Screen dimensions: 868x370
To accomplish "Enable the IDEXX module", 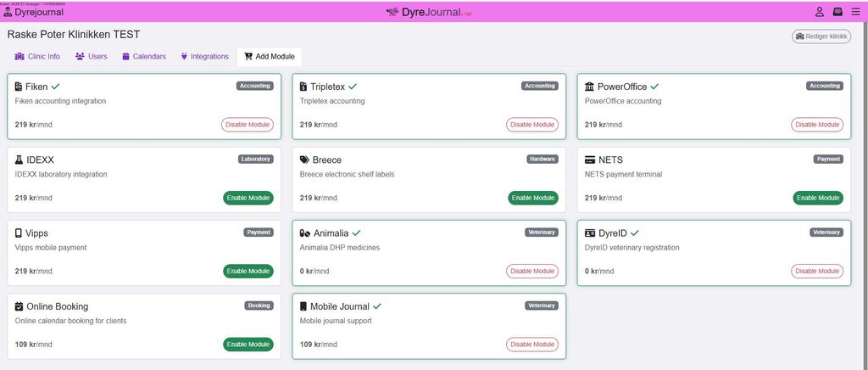I will click(248, 198).
